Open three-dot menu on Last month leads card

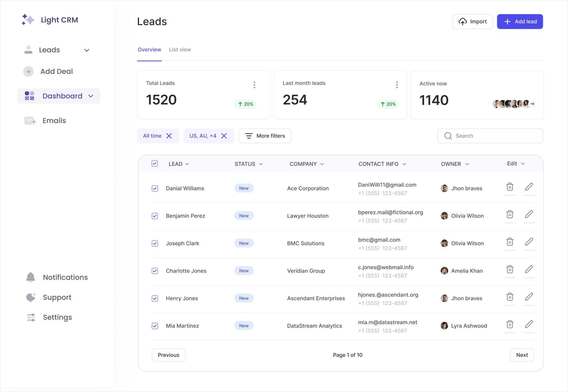point(397,85)
